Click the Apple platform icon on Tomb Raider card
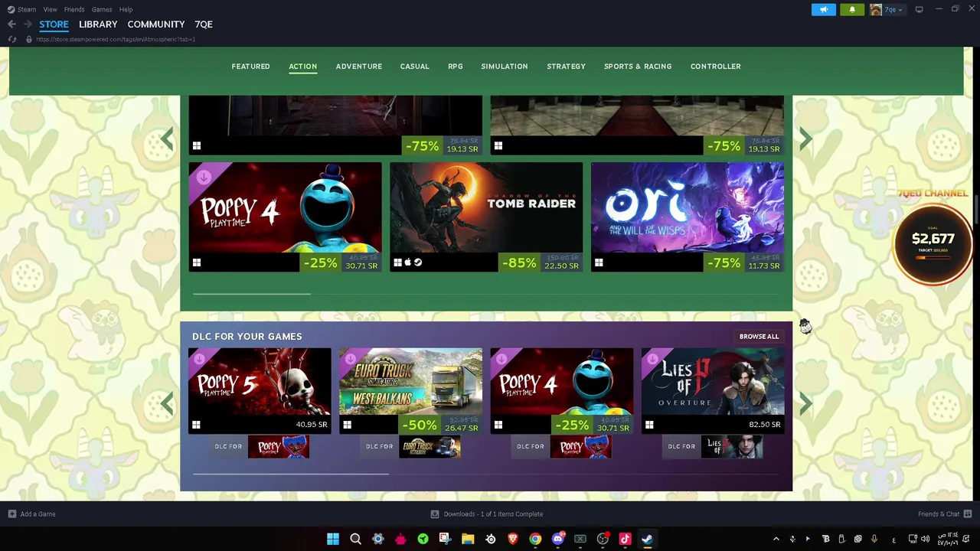The width and height of the screenshot is (980, 551). pos(408,262)
